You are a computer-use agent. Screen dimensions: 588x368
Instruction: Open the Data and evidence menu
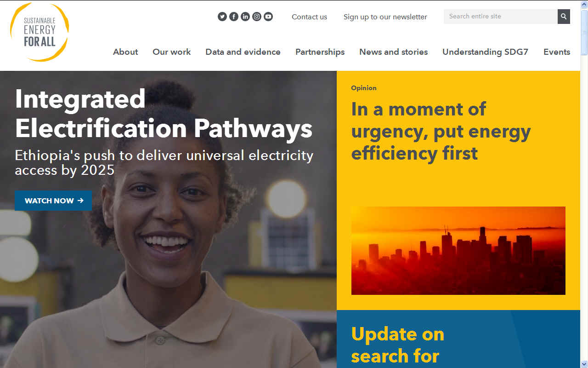(x=243, y=52)
